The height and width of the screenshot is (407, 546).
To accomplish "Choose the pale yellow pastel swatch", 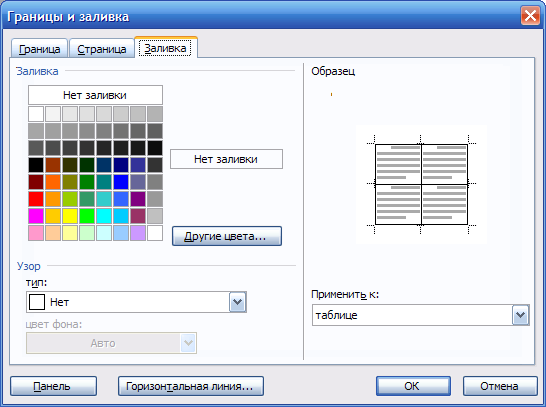I will [x=70, y=233].
